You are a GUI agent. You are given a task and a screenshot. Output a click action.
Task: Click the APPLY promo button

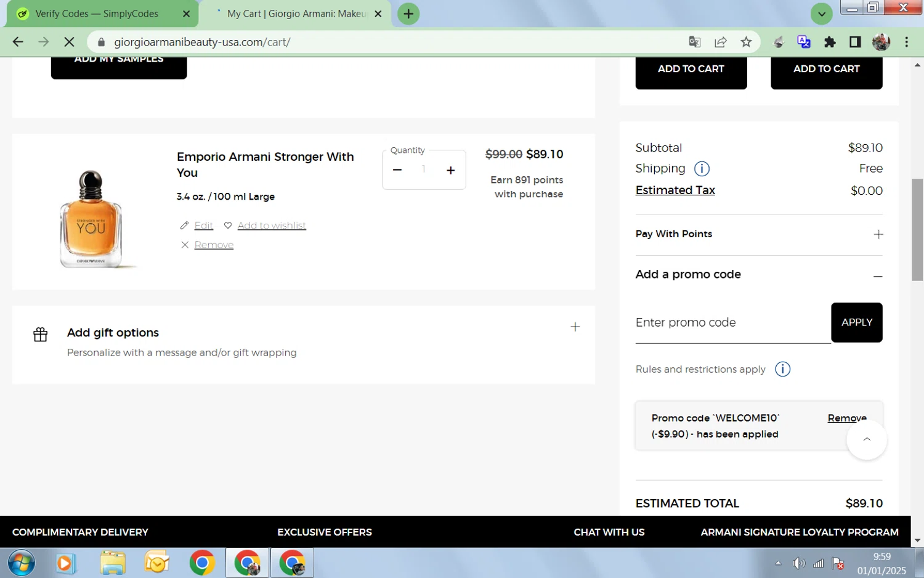(857, 322)
